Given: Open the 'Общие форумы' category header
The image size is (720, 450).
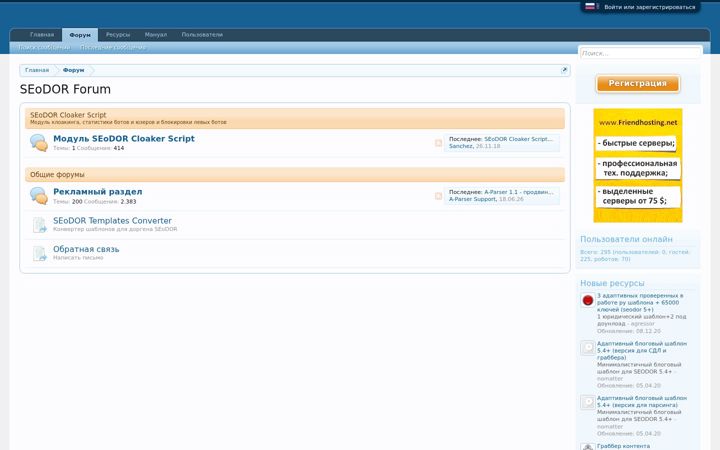Looking at the screenshot, I should coord(57,174).
